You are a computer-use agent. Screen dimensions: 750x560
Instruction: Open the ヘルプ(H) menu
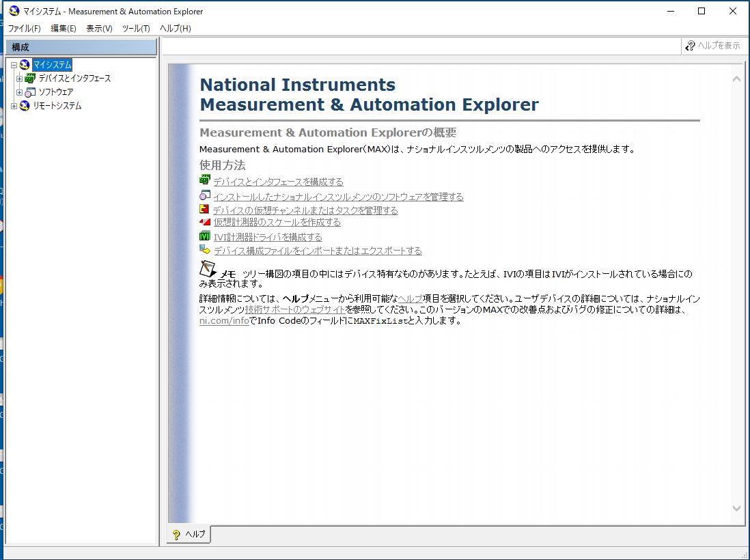click(175, 29)
